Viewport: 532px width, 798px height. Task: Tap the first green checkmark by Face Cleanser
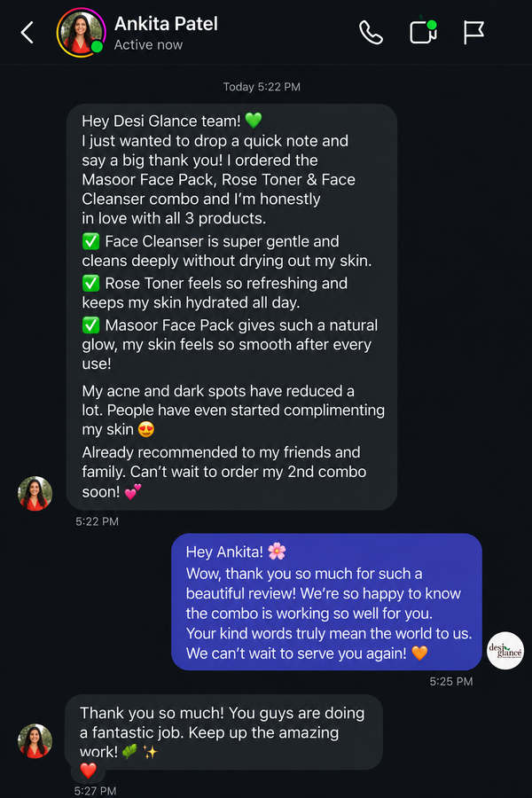point(90,240)
